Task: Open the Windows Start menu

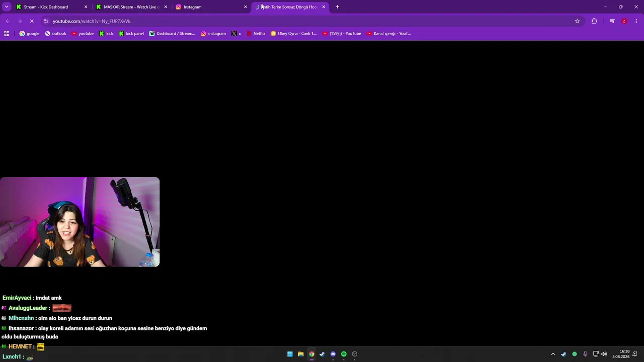Action: point(290,354)
